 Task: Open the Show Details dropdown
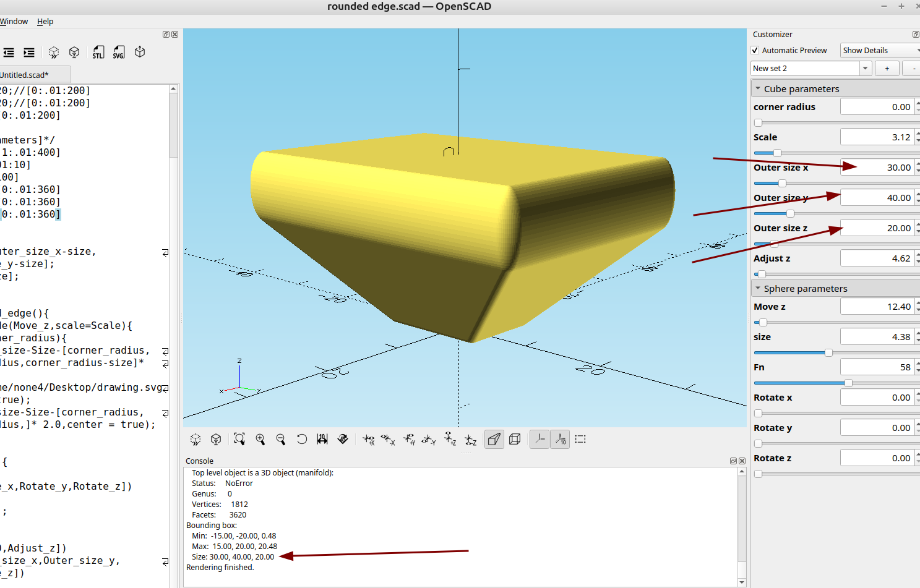[x=880, y=51]
